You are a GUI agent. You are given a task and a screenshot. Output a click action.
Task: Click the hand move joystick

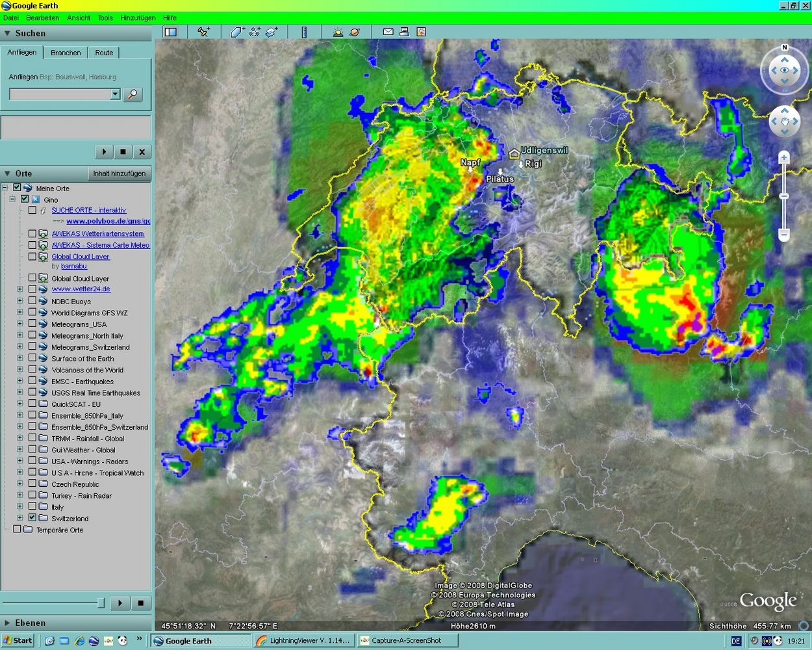[x=785, y=122]
